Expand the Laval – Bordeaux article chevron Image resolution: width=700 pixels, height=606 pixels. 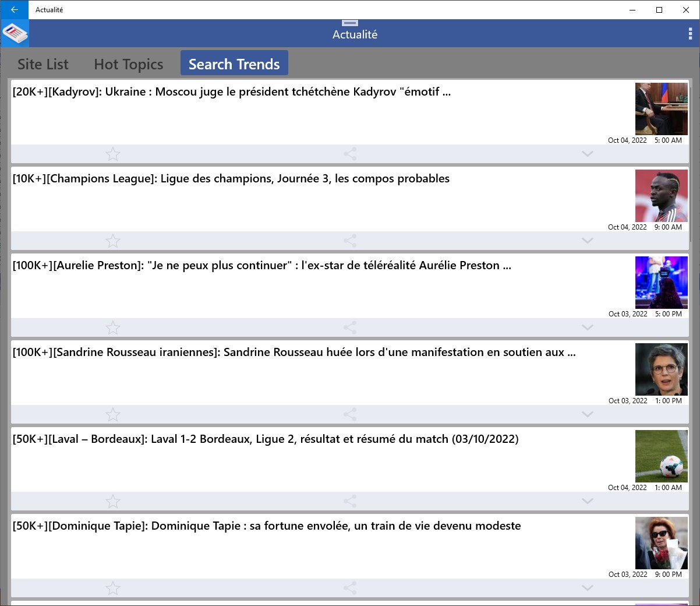tap(588, 501)
